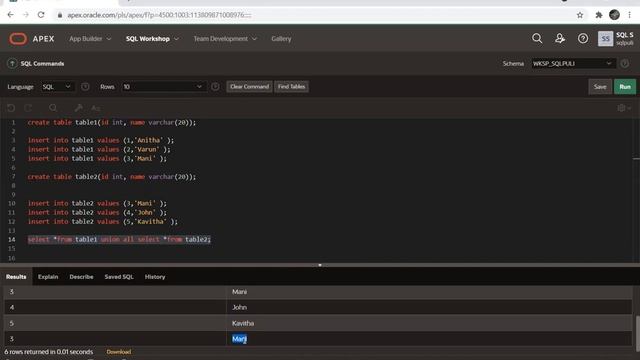Click the result cell with id 4
Screen dimensions: 640x360
click(x=115, y=307)
